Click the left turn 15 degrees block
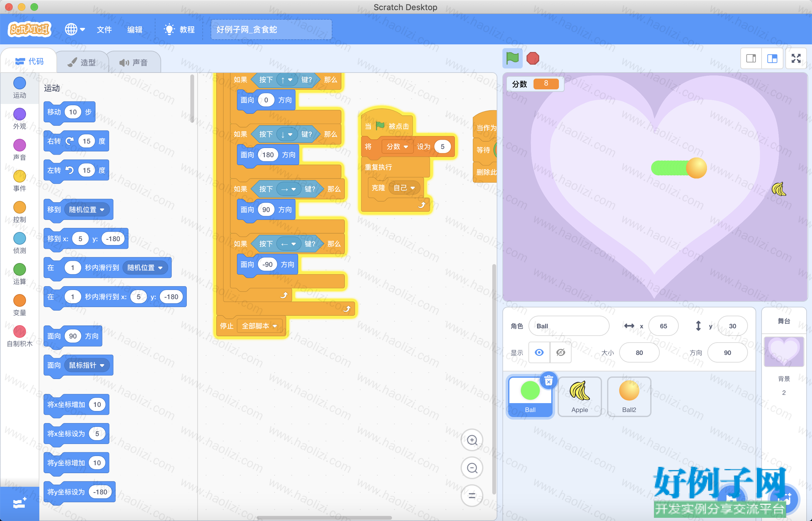The height and width of the screenshot is (521, 812). click(76, 170)
